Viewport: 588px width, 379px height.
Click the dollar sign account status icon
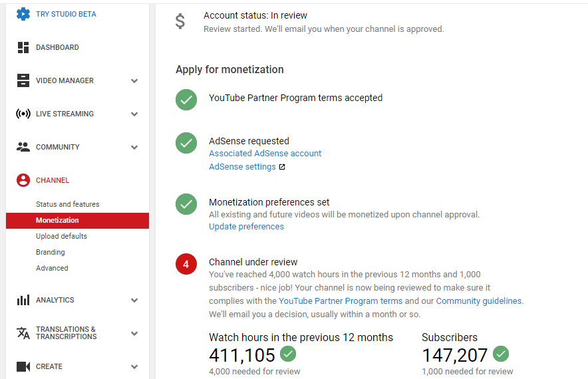click(x=180, y=21)
